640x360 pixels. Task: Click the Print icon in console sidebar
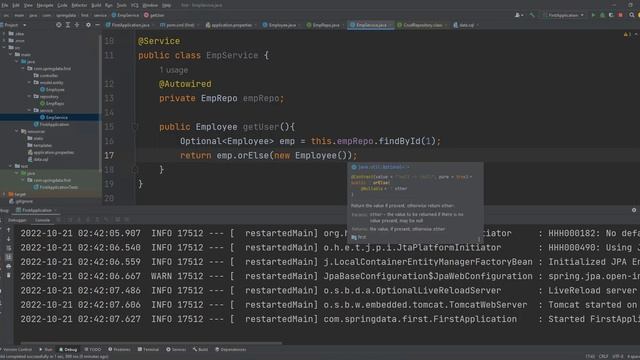8,266
